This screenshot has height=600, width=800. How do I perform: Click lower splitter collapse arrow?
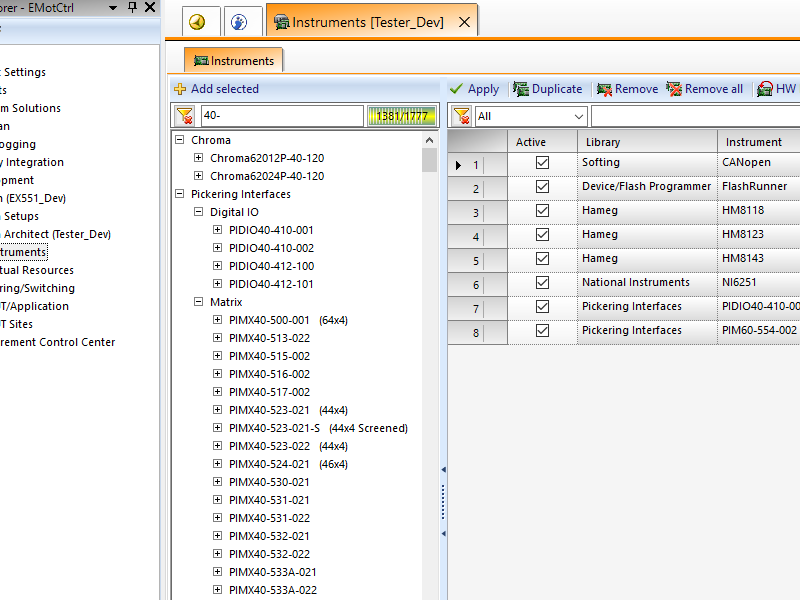pos(443,534)
